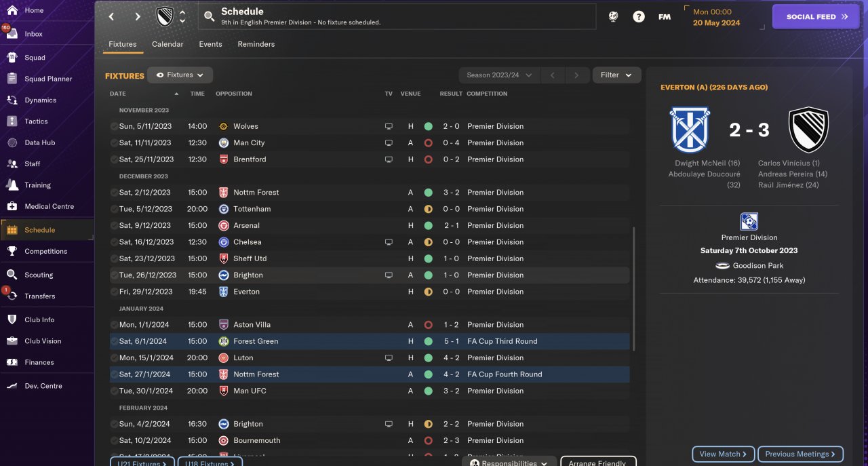The image size is (868, 466).
Task: Click the Tactics sidebar icon
Action: click(12, 121)
